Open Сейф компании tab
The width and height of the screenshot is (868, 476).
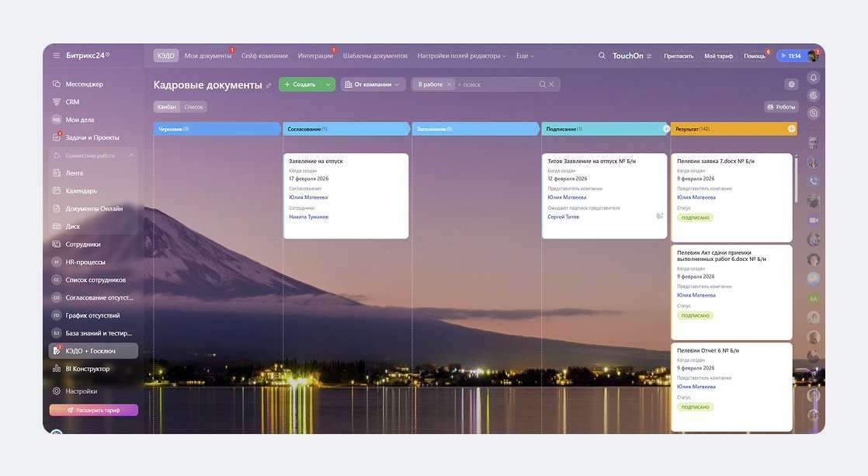coord(265,56)
